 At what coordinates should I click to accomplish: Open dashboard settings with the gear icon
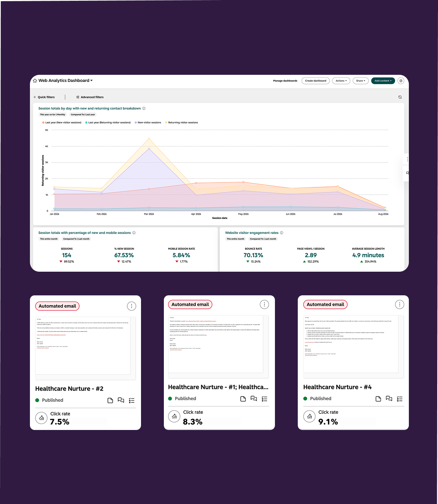[401, 81]
